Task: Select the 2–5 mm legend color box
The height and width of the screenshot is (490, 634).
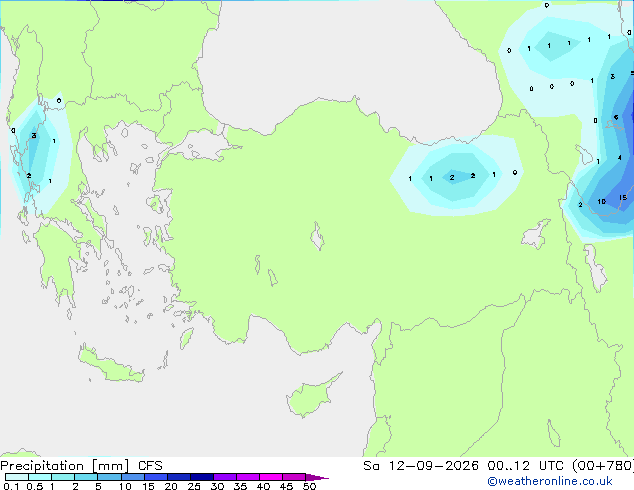Action: (86, 477)
